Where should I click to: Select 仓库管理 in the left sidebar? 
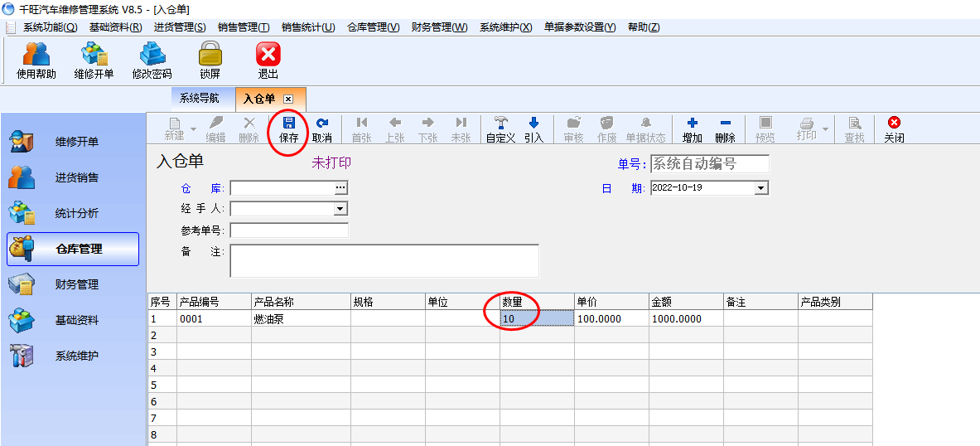tap(73, 249)
